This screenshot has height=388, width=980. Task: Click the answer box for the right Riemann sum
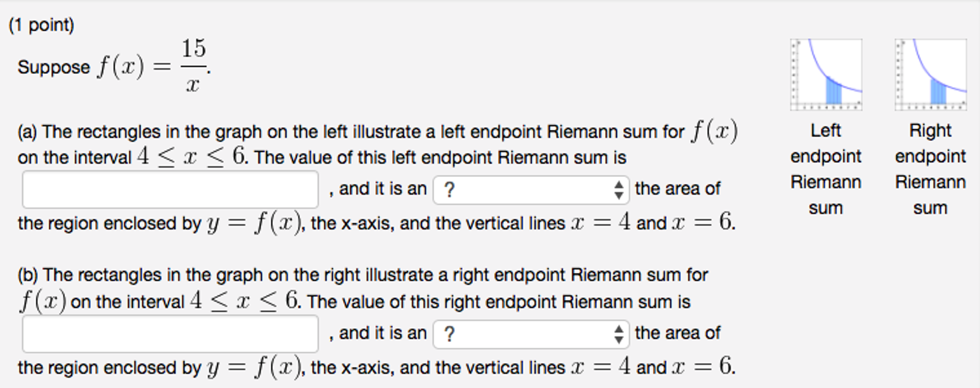point(170,333)
